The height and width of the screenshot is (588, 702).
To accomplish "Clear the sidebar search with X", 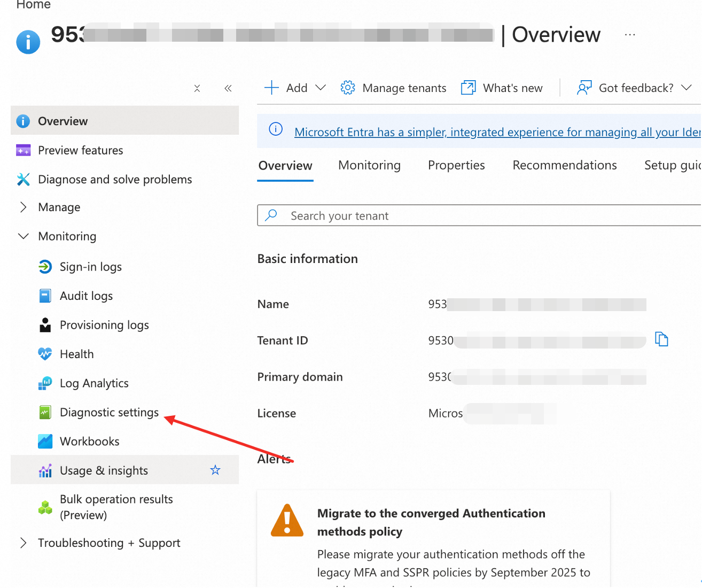I will [x=197, y=88].
